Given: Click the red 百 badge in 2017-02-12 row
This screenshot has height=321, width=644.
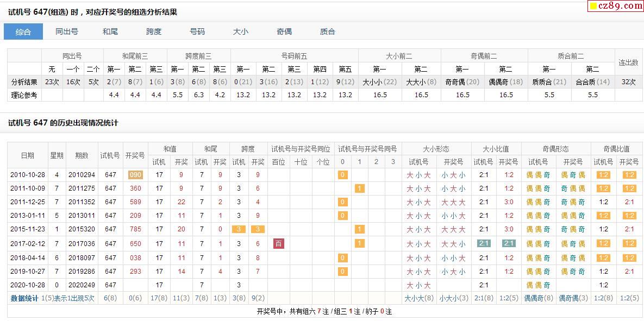Looking at the screenshot, I should tap(279, 244).
